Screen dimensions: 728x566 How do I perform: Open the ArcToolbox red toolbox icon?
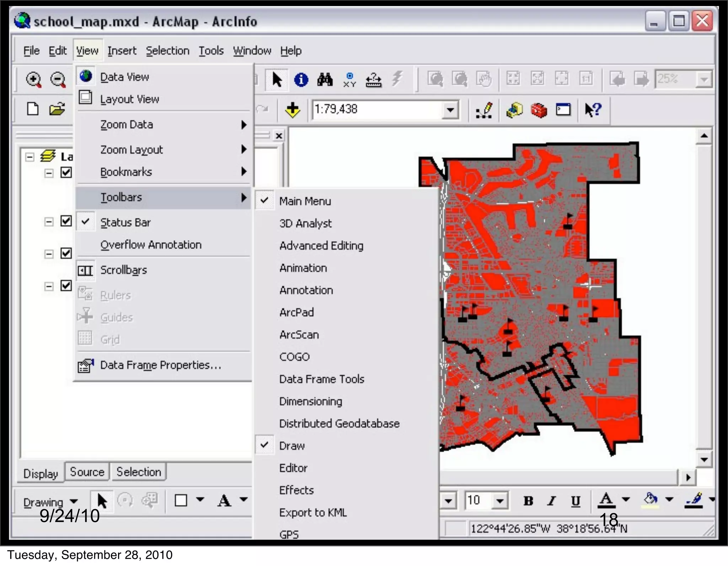point(539,110)
